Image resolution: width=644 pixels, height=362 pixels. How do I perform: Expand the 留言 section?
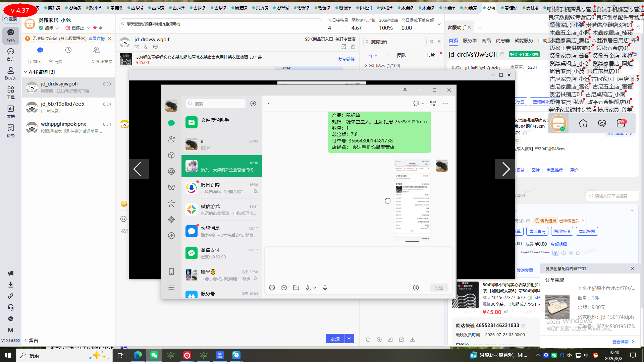pos(25,341)
